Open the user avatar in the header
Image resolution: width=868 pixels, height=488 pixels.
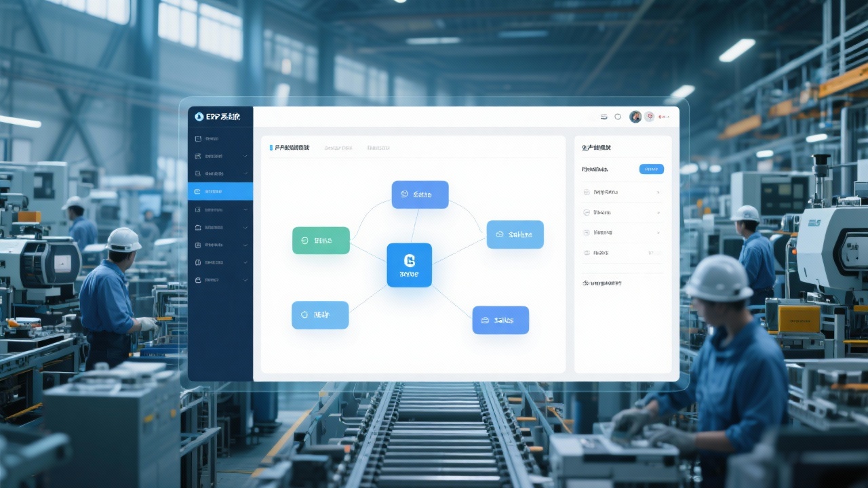635,117
